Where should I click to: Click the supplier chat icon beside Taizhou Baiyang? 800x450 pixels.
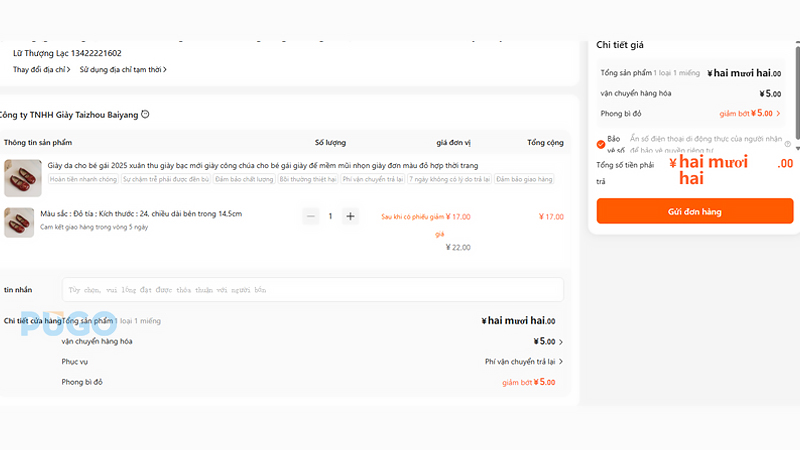coord(146,114)
